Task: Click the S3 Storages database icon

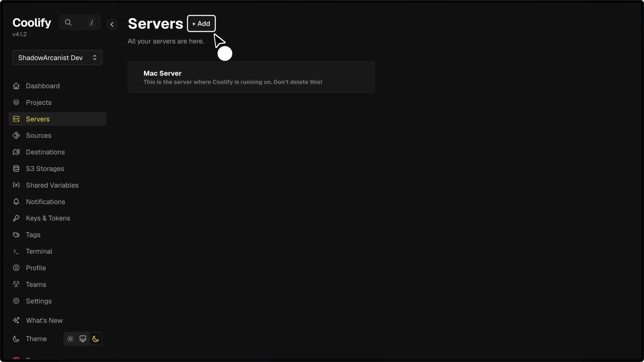Action: tap(16, 169)
